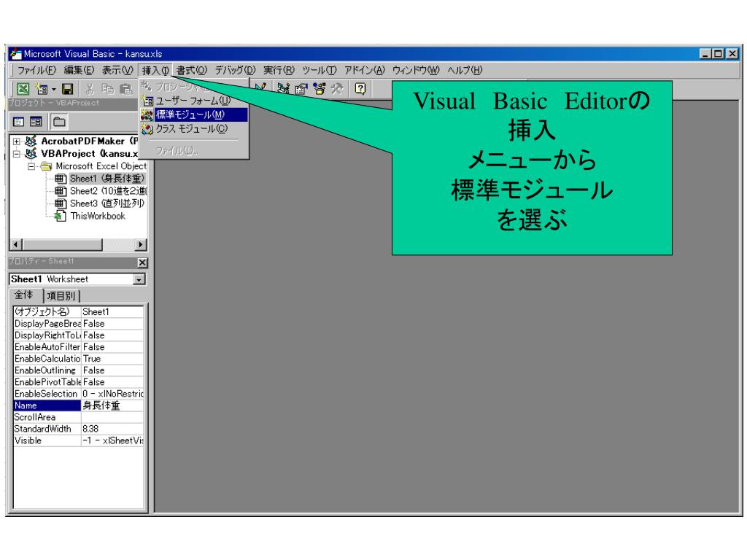
Task: Click DisplayPageBreaks False value
Action: (x=112, y=323)
